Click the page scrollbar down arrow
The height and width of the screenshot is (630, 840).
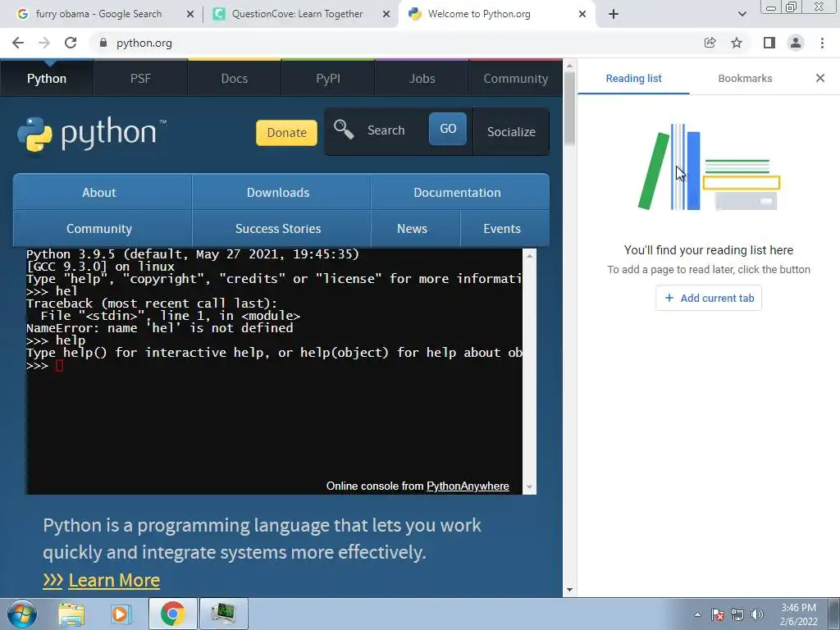(x=569, y=590)
